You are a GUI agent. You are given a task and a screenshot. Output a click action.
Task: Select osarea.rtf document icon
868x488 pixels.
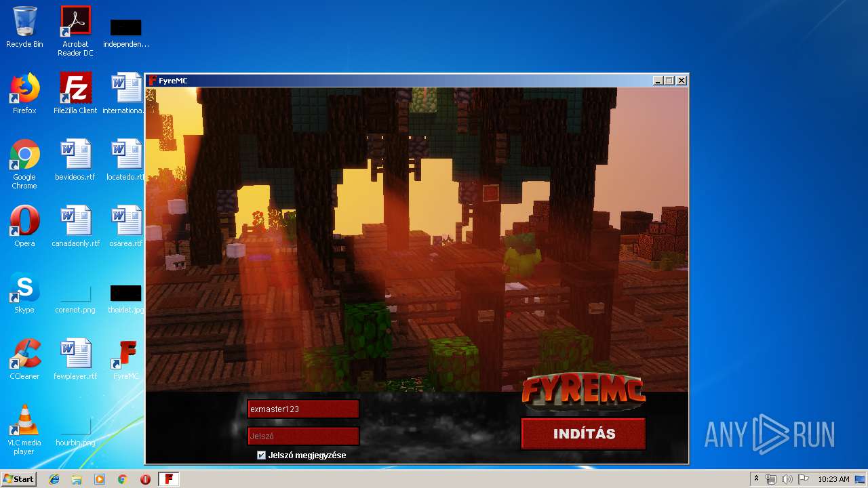(126, 226)
